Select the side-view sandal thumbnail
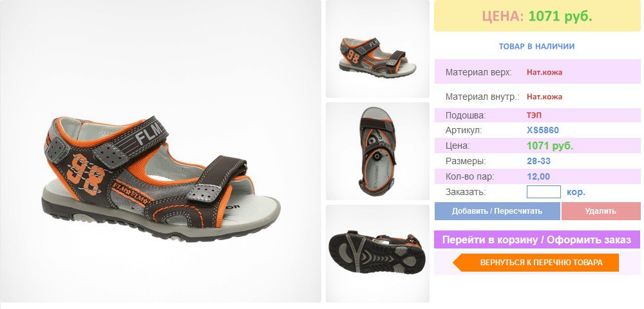644x309 pixels. coord(377,49)
